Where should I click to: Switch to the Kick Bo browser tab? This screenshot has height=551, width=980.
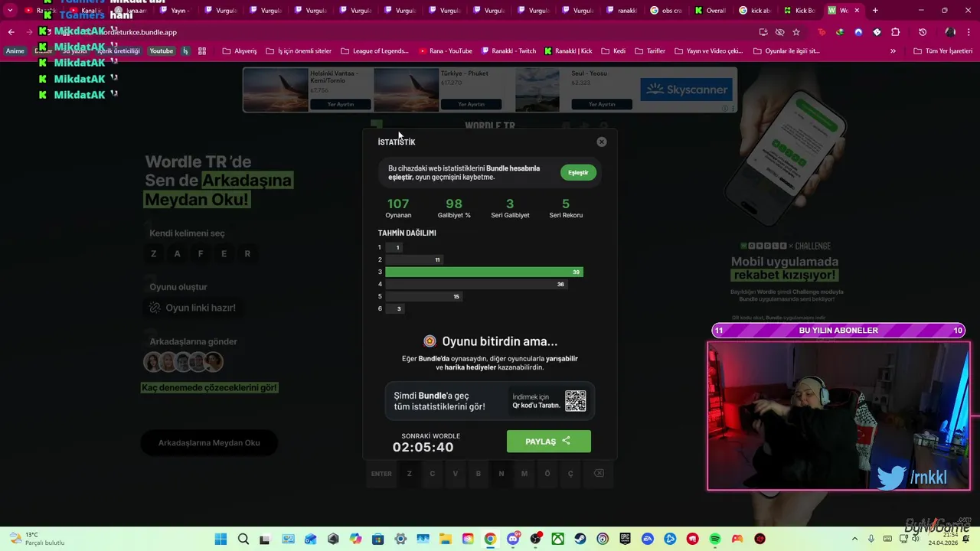(x=800, y=11)
